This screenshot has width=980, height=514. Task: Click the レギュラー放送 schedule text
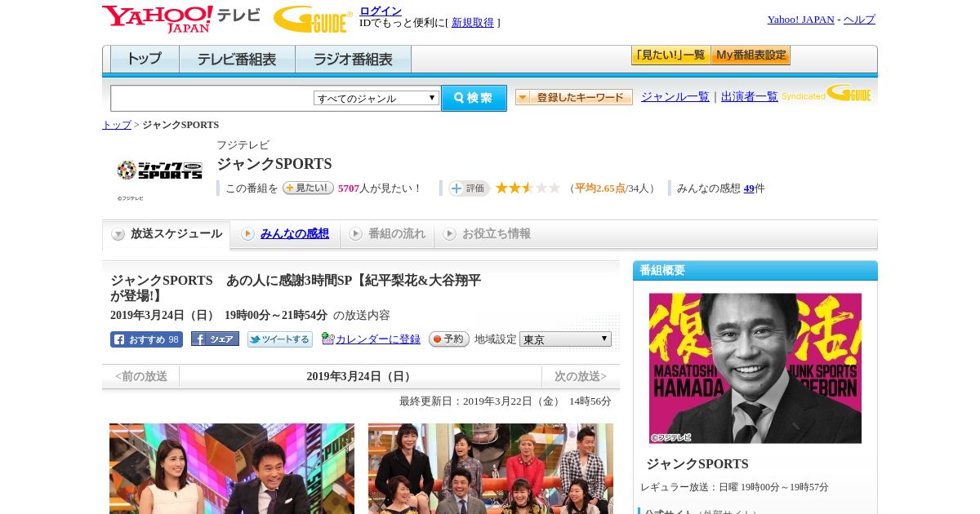[x=734, y=487]
